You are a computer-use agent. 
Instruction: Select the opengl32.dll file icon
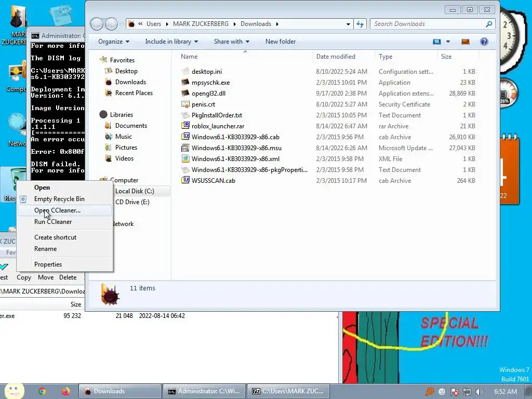click(185, 93)
